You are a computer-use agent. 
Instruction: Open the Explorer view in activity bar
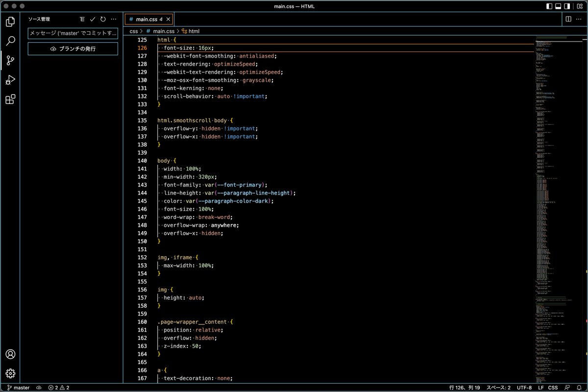[10, 22]
